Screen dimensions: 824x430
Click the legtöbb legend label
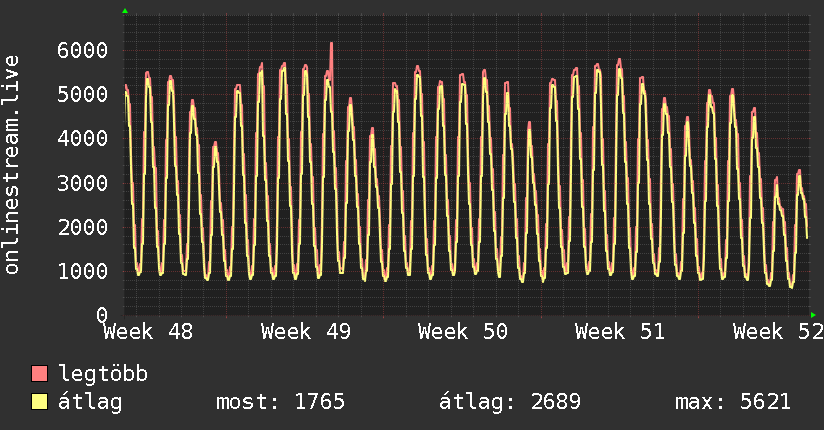(103, 373)
